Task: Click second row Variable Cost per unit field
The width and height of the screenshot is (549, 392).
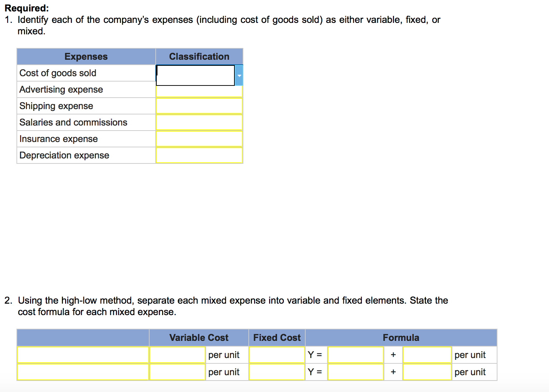Action: pyautogui.click(x=178, y=372)
